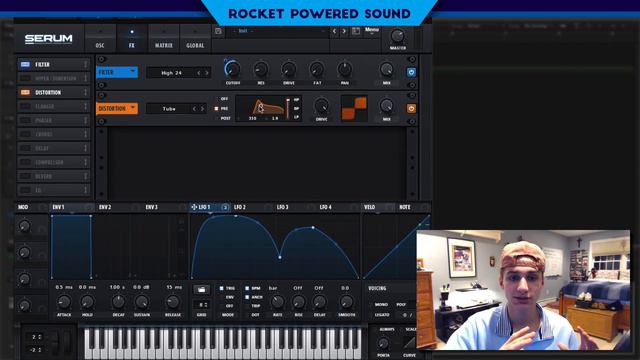Click the LFO 1 drag-to-assign cross icon
This screenshot has height=360, width=640.
click(x=194, y=207)
